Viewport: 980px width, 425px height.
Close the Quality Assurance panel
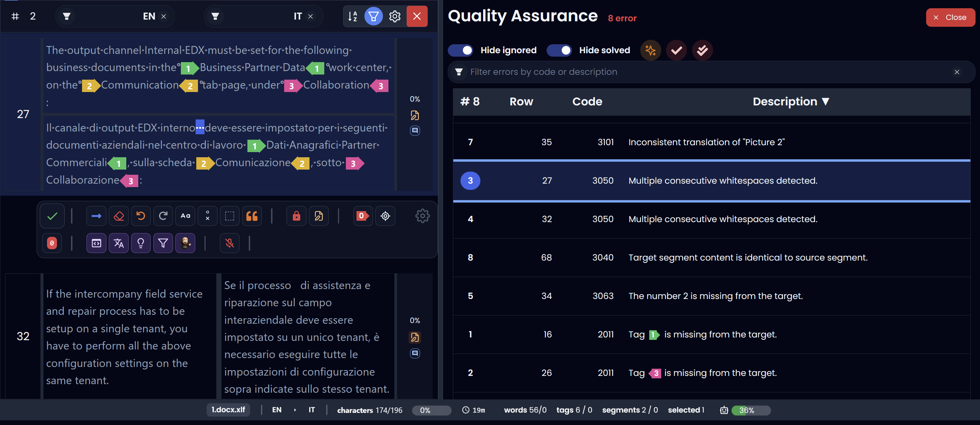950,17
